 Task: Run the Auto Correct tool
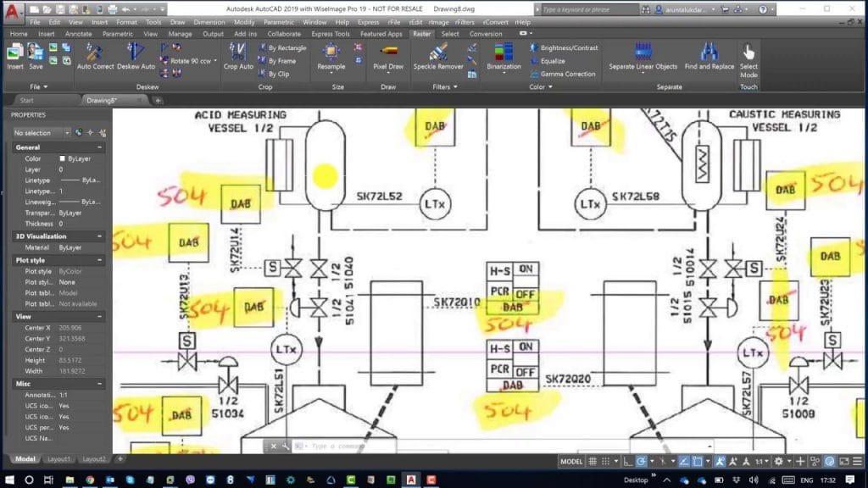[x=95, y=57]
